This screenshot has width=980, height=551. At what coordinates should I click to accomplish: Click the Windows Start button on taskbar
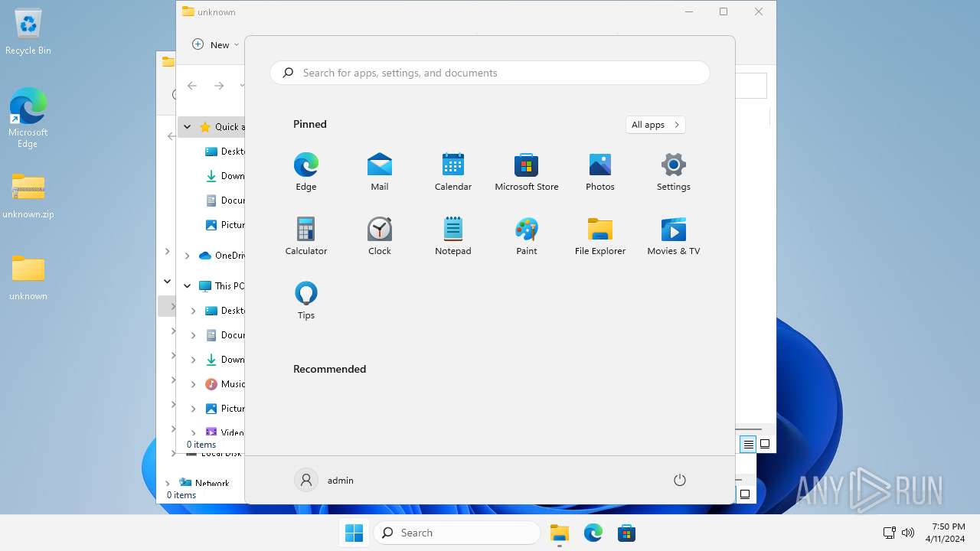click(x=354, y=533)
